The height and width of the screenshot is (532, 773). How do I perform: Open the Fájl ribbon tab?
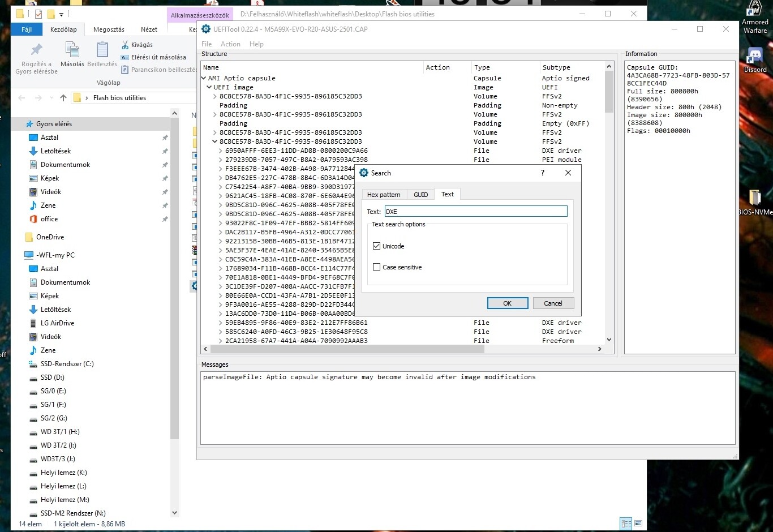(27, 29)
